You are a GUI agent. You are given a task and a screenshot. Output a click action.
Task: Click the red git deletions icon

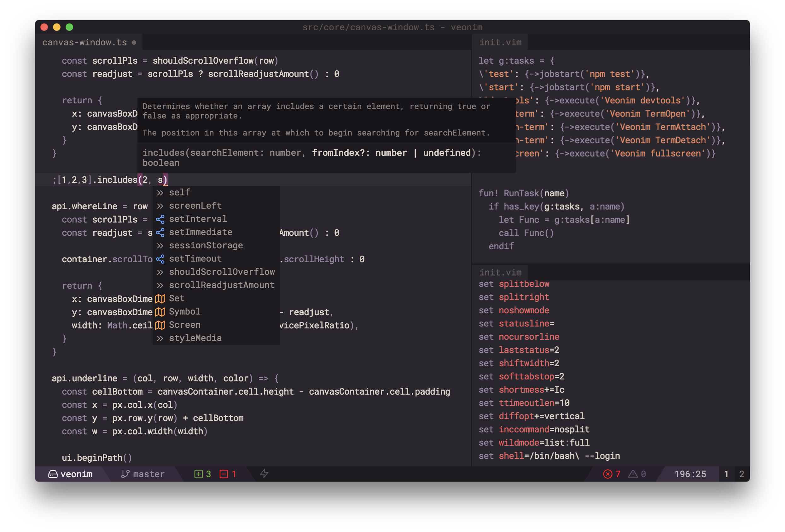pos(224,474)
